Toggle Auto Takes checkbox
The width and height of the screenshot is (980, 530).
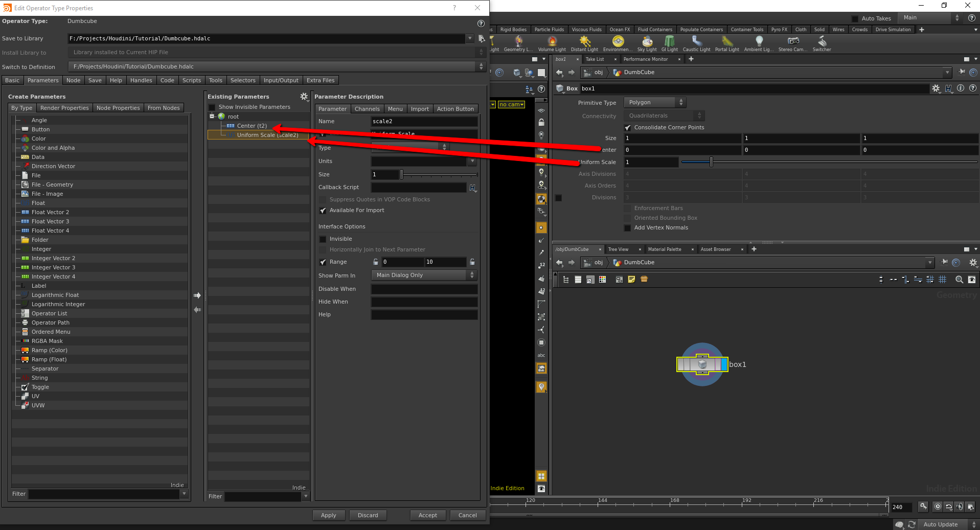pyautogui.click(x=855, y=18)
